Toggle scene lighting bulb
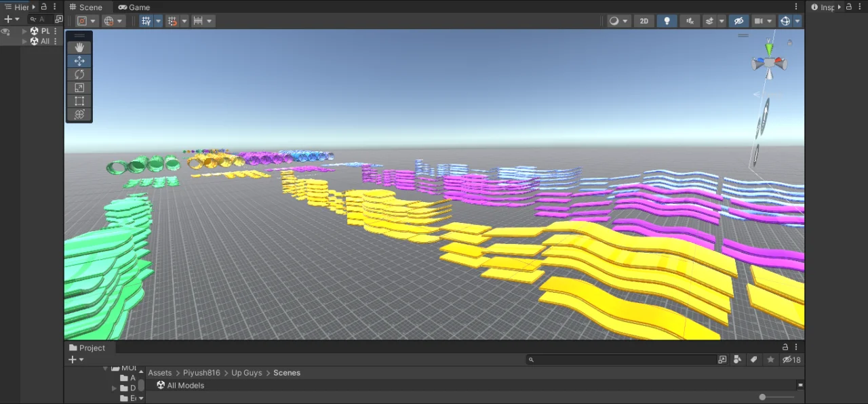This screenshot has width=868, height=404. (x=667, y=21)
